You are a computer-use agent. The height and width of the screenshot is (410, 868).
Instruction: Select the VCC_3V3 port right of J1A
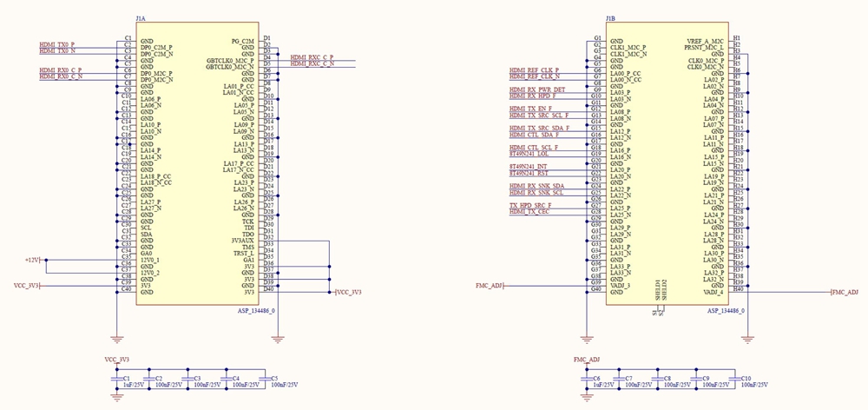[347, 293]
